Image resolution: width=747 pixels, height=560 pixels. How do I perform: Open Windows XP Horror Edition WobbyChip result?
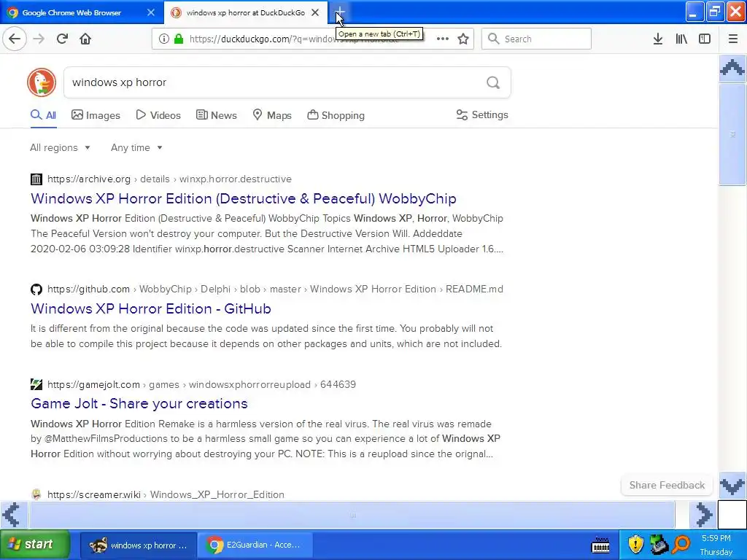[x=244, y=198]
